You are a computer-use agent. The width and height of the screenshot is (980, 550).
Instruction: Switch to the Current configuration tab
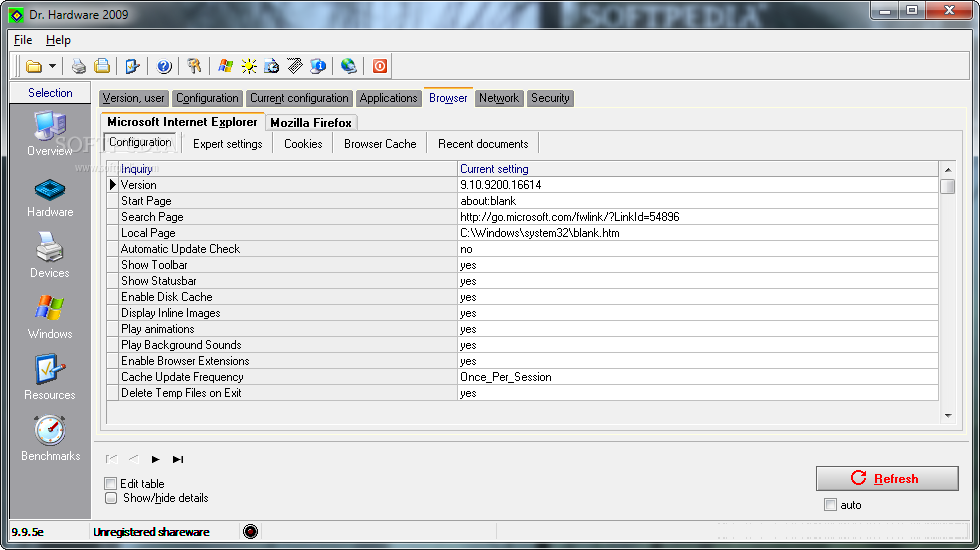pos(299,98)
